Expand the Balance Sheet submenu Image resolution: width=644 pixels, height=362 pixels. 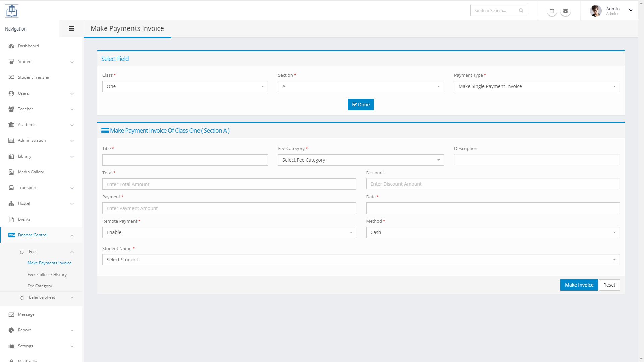pos(42,297)
